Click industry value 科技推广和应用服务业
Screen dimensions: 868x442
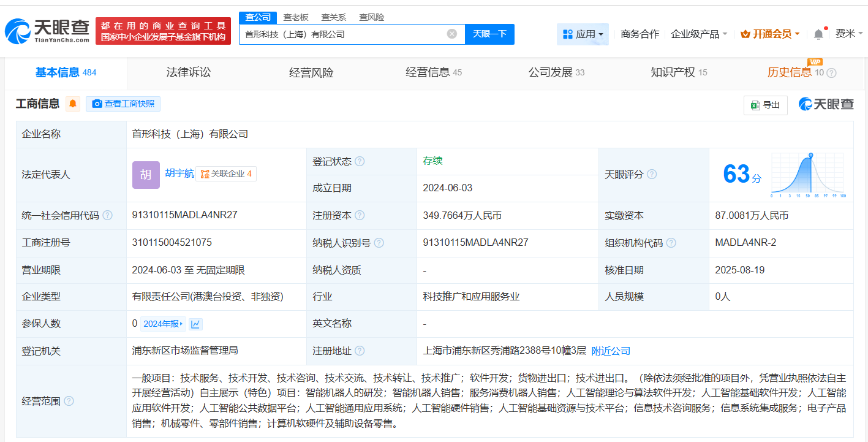(x=471, y=297)
